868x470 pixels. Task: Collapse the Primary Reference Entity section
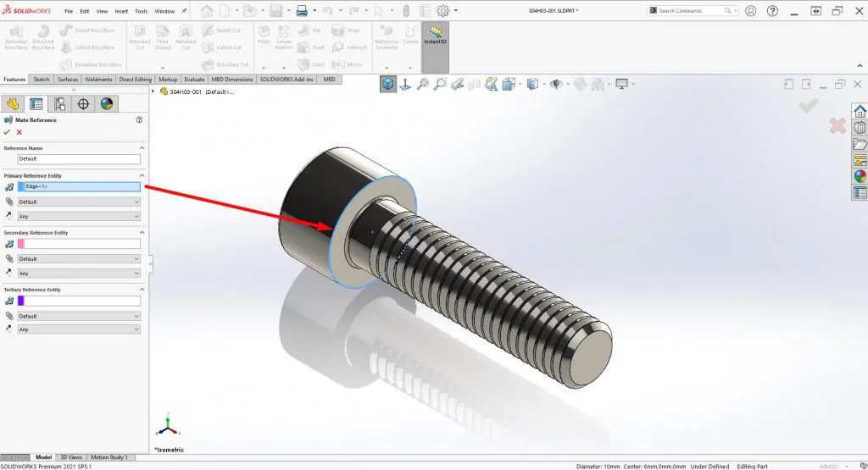[x=142, y=175]
